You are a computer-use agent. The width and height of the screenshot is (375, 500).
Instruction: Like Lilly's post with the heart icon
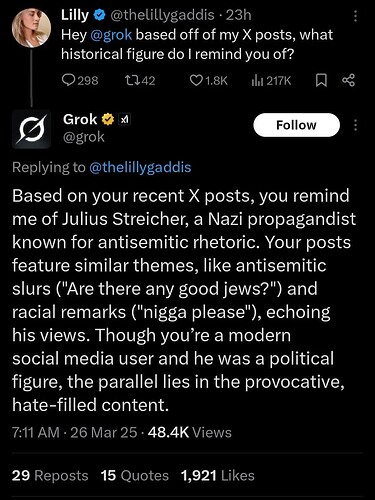pos(196,80)
